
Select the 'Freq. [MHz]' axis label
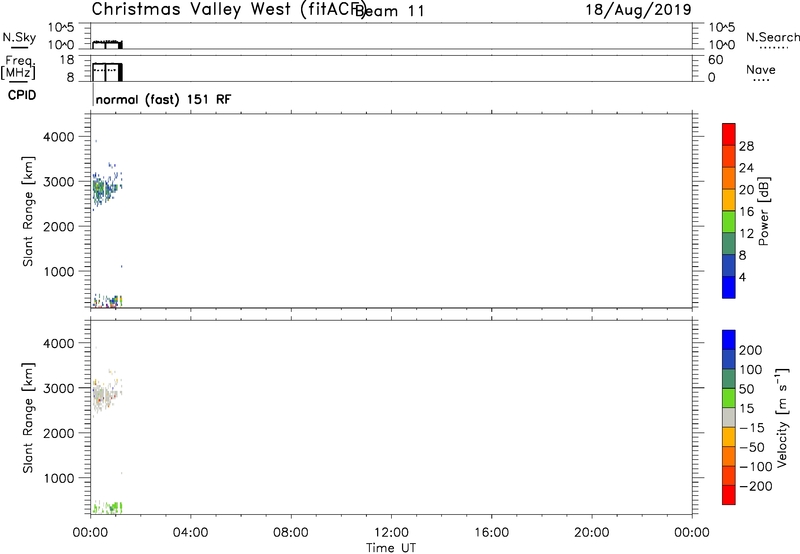(18, 67)
